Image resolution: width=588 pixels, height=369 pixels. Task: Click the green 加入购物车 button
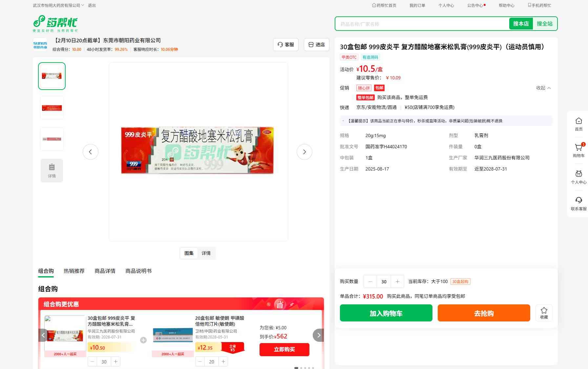coord(386,313)
